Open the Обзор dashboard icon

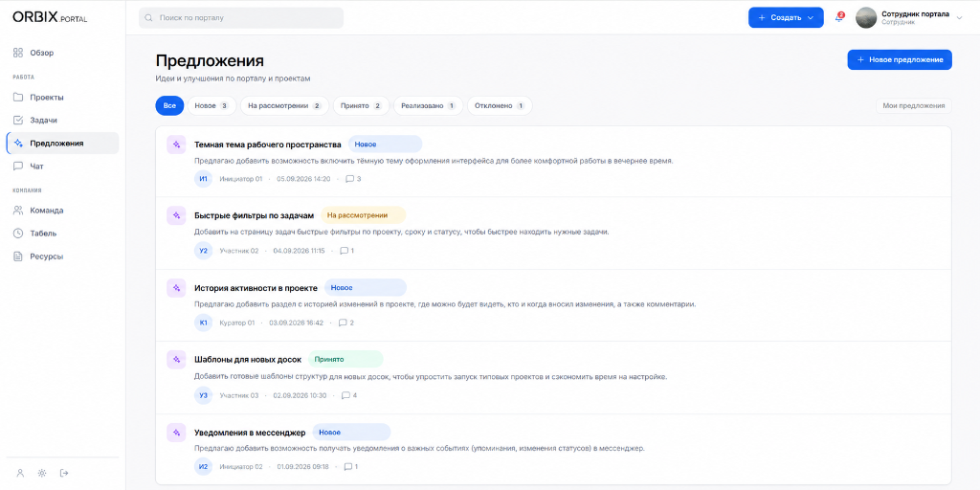18,54
